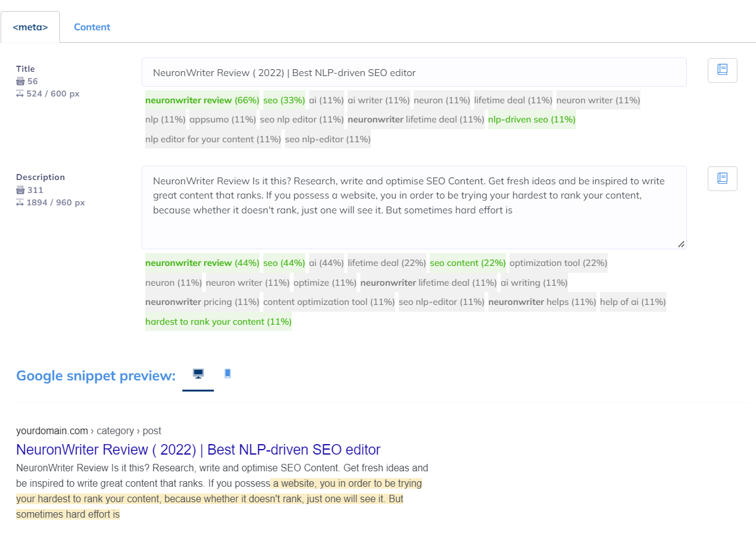Select 'hardest to rank your content (11%)'
The width and height of the screenshot is (756, 548).
pos(218,322)
